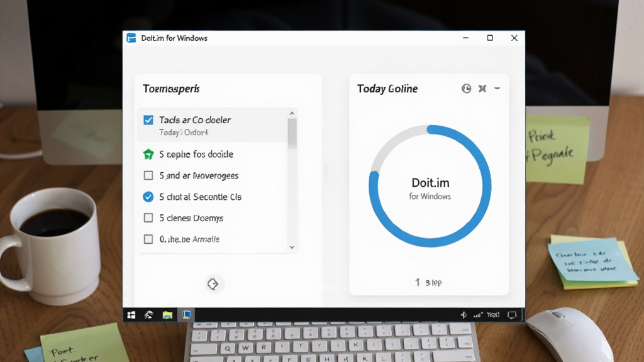This screenshot has width=644, height=362.
Task: Click the green star icon beside 'fos doidle'
Action: click(148, 155)
